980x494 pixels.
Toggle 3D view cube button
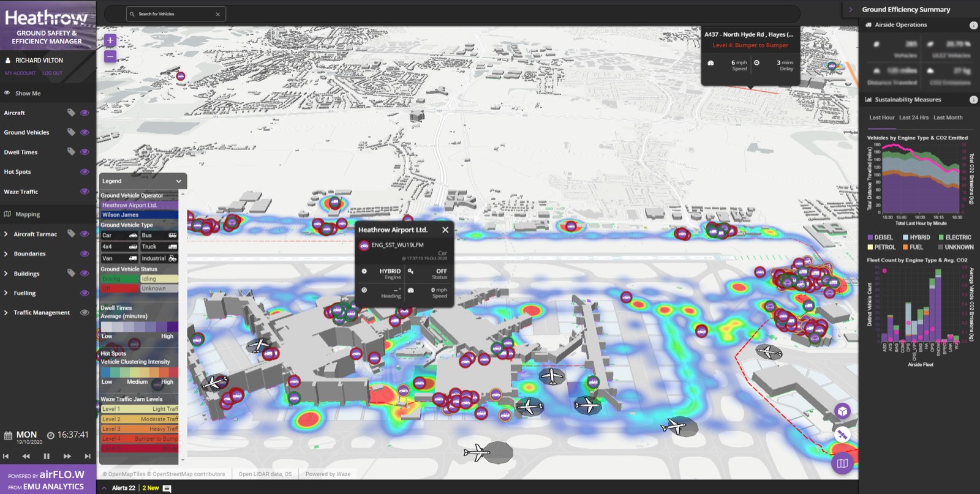click(843, 411)
